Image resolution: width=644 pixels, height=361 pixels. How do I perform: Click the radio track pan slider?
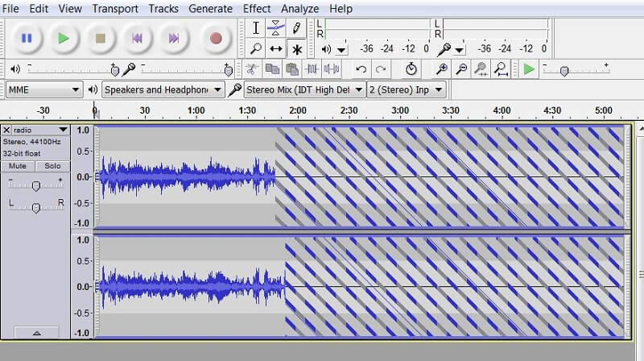coord(35,207)
